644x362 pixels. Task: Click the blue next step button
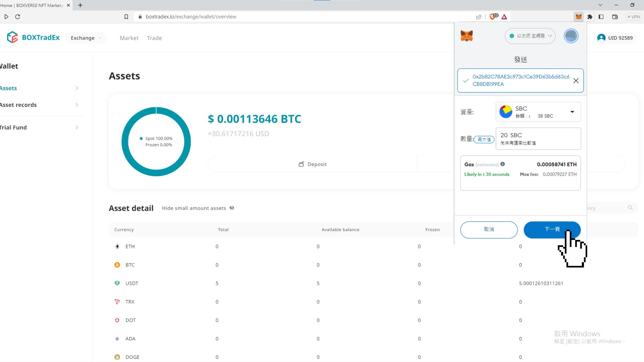click(x=552, y=230)
